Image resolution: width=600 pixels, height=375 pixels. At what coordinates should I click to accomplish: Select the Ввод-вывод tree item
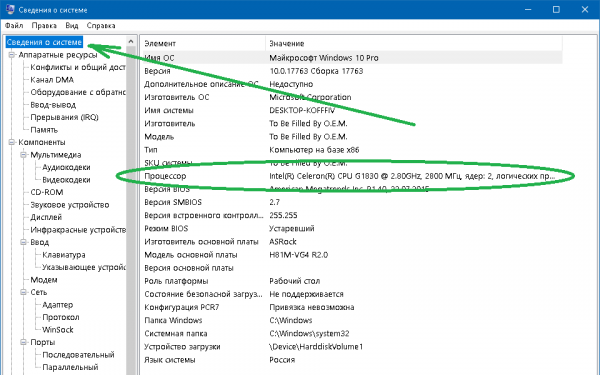(53, 104)
